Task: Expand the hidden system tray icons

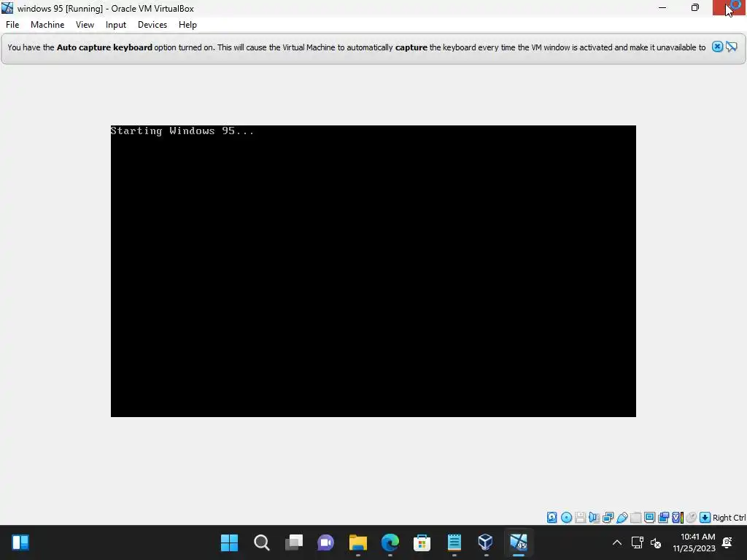Action: coord(617,542)
